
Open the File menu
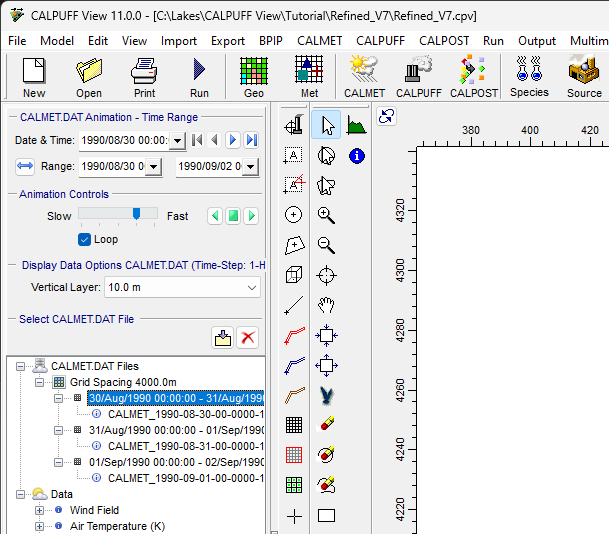click(x=17, y=41)
